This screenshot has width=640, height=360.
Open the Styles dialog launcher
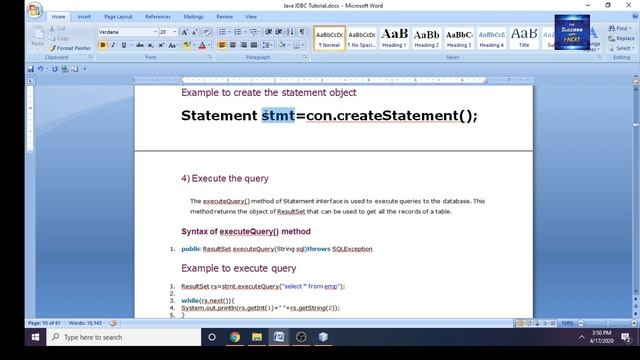tap(599, 58)
